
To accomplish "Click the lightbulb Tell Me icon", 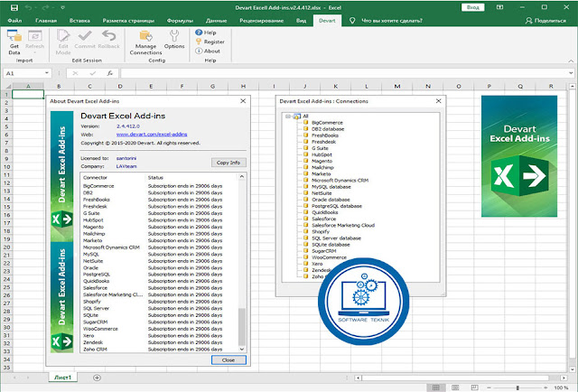I will click(x=352, y=21).
